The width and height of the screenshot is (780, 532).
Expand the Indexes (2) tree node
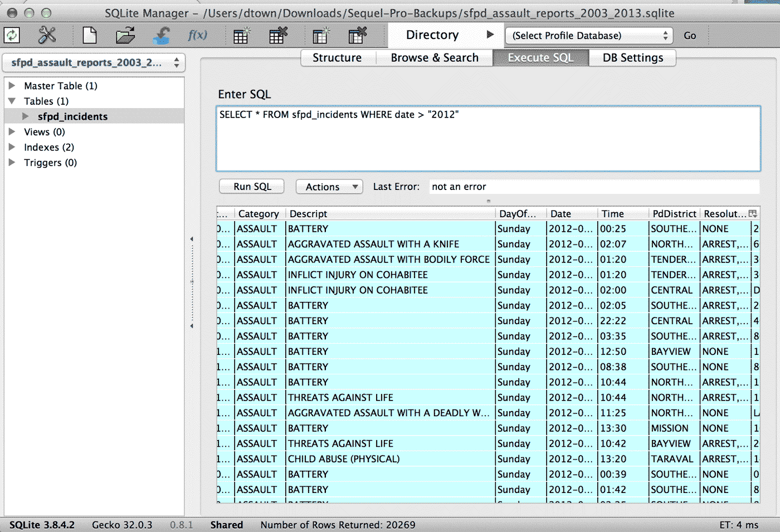coord(12,147)
